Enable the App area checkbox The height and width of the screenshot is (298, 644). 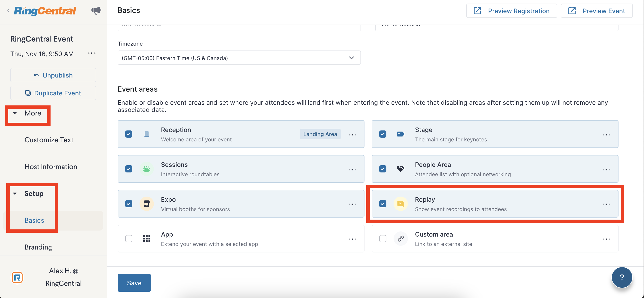(x=129, y=239)
